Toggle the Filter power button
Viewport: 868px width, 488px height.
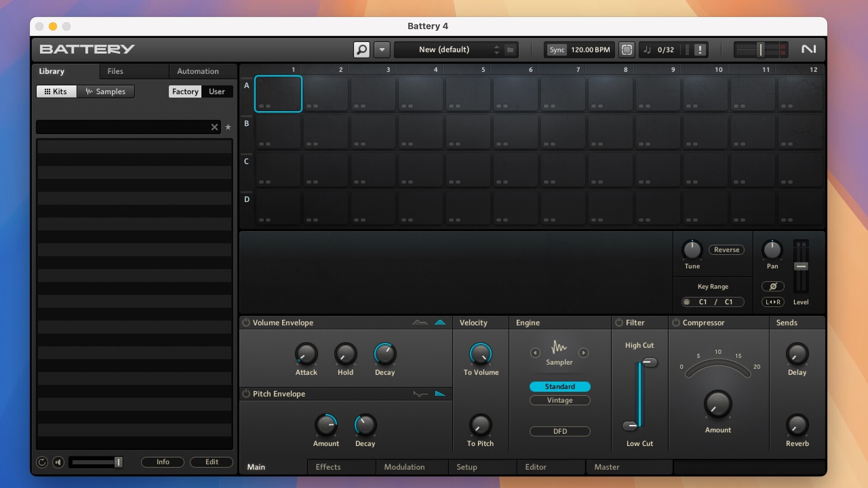coord(619,323)
